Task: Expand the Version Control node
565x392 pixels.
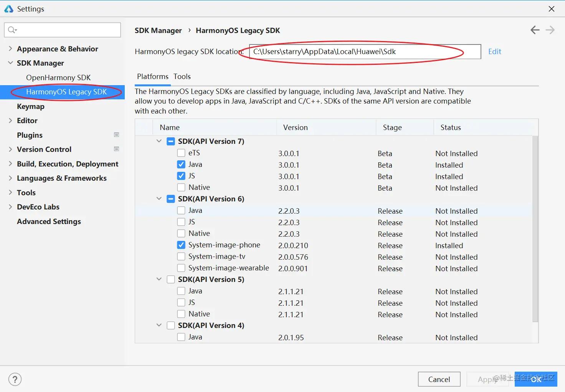Action: click(10, 149)
